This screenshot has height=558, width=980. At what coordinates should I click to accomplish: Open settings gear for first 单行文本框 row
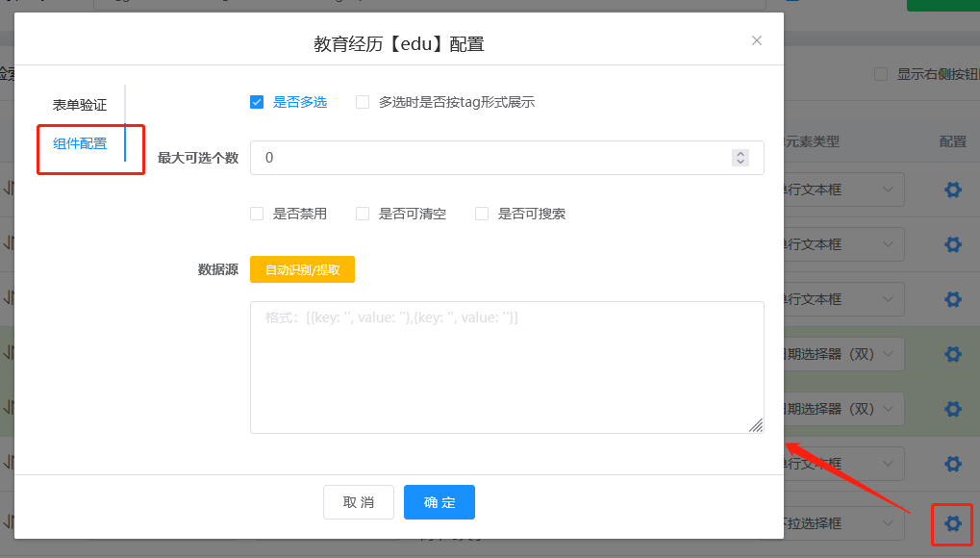[951, 189]
